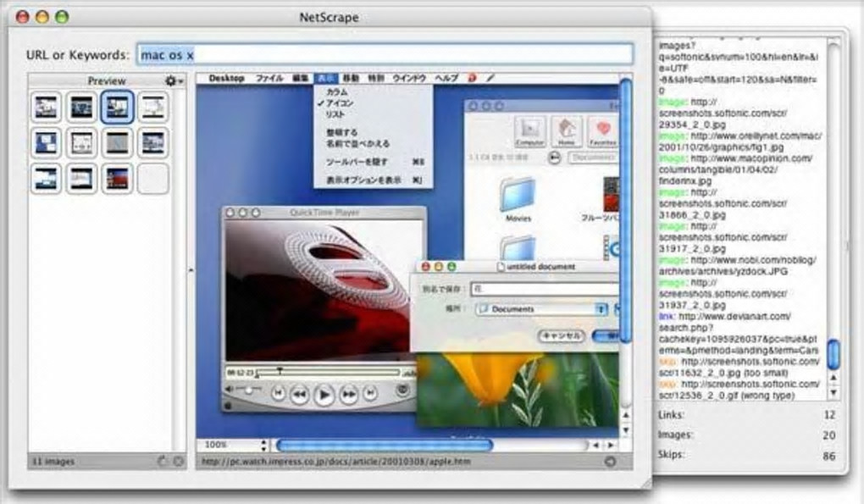Click the right arrow of horizontal scrollbar

[610, 445]
